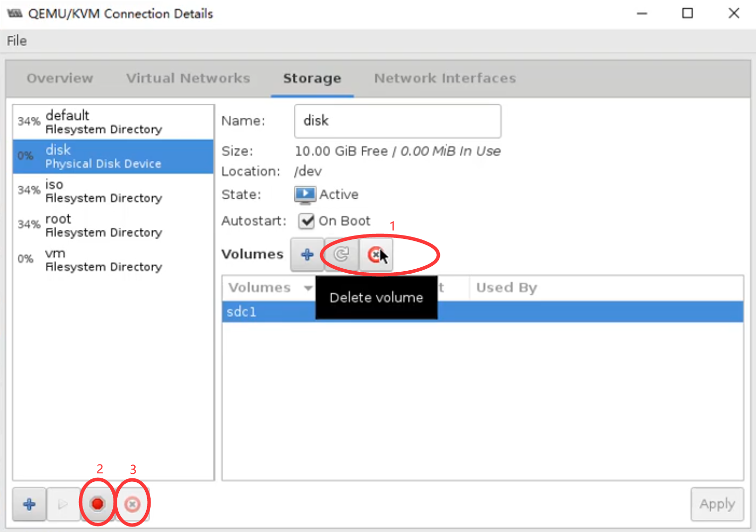
Task: Click the Delete volume icon
Action: tap(375, 255)
